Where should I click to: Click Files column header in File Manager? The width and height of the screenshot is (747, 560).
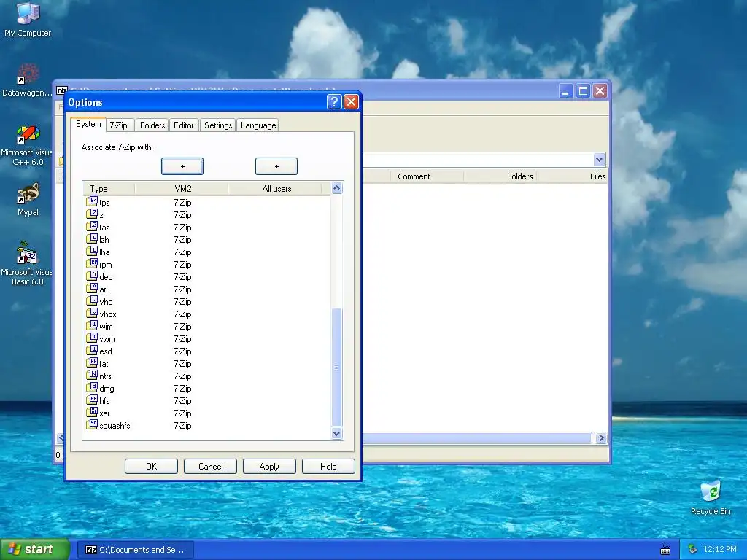click(573, 176)
